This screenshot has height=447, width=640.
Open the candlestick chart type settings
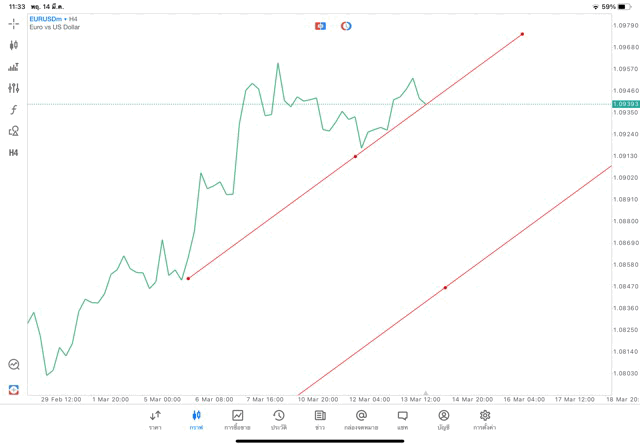[x=13, y=45]
